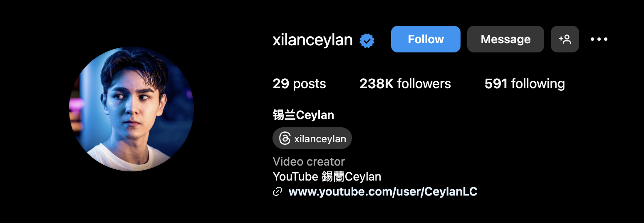644x223 pixels.
Task: Click the Threads logo icon
Action: (x=285, y=138)
